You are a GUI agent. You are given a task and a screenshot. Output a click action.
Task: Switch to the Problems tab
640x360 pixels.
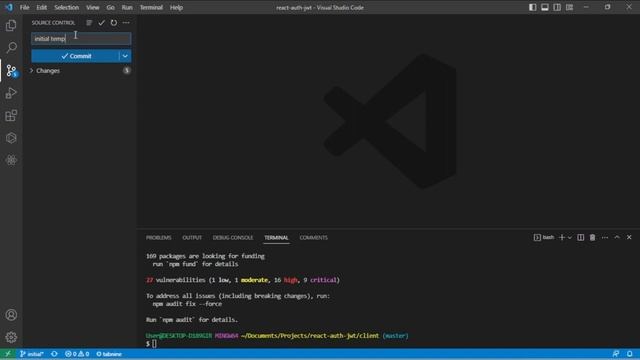click(158, 238)
